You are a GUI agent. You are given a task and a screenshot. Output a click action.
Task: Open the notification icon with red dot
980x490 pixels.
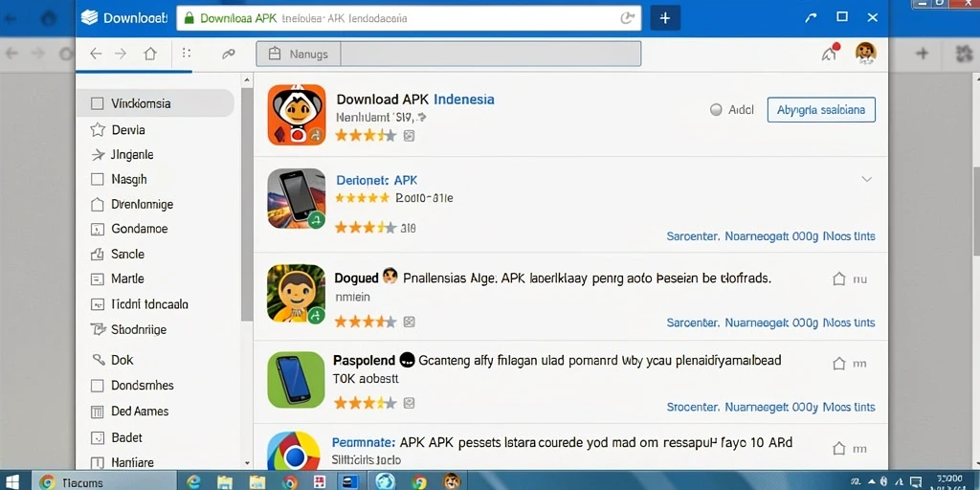831,53
